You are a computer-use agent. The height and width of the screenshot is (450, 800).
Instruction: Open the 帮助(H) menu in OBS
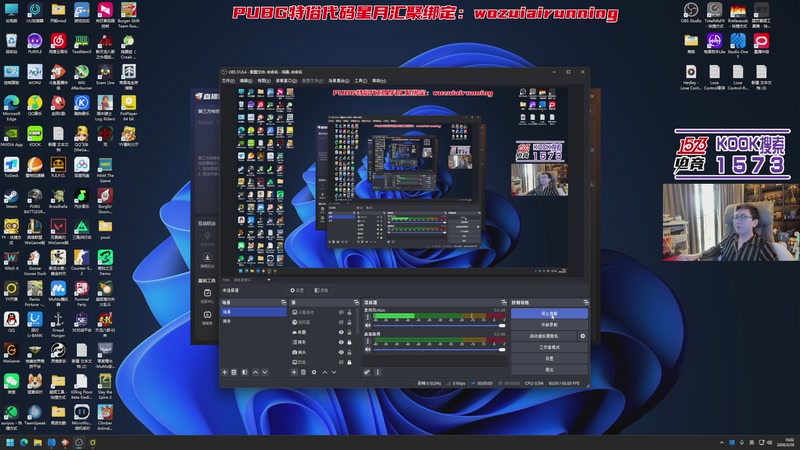click(379, 81)
